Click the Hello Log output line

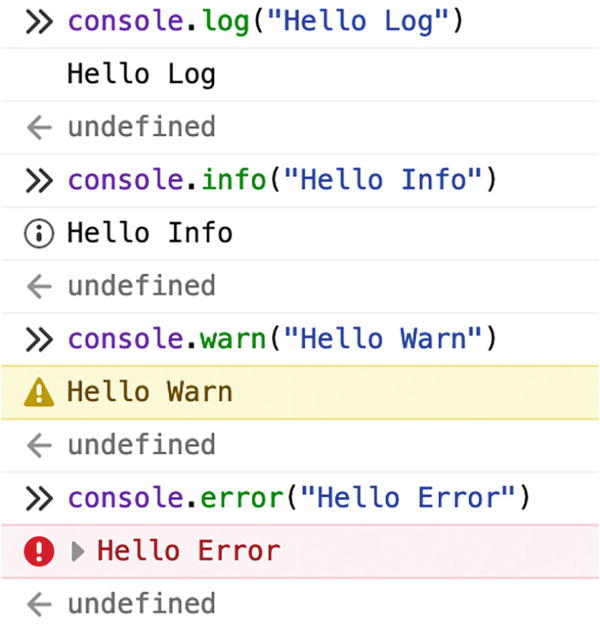[141, 75]
